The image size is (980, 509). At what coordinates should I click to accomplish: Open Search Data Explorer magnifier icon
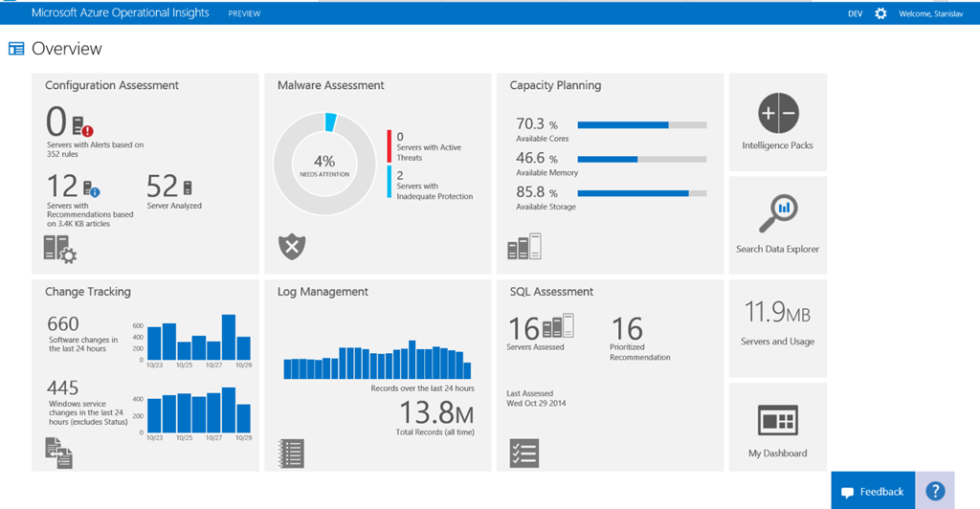(777, 214)
